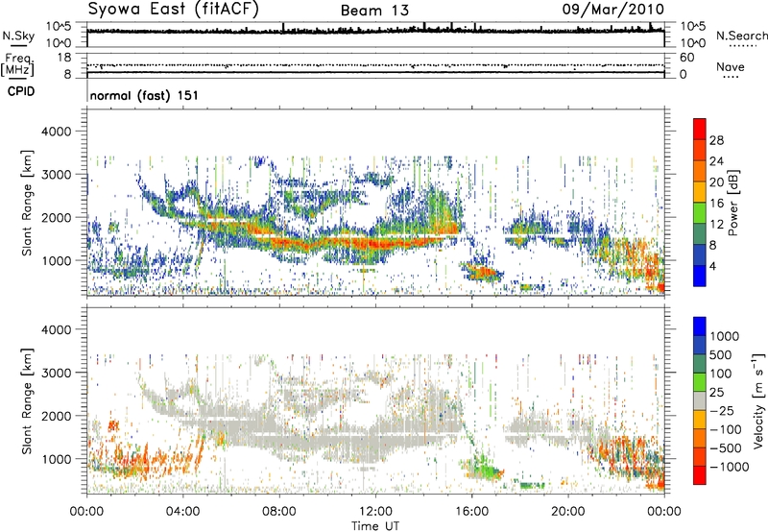Click the Velocity panel's 'Slant Range [km]' label

pyautogui.click(x=27, y=400)
